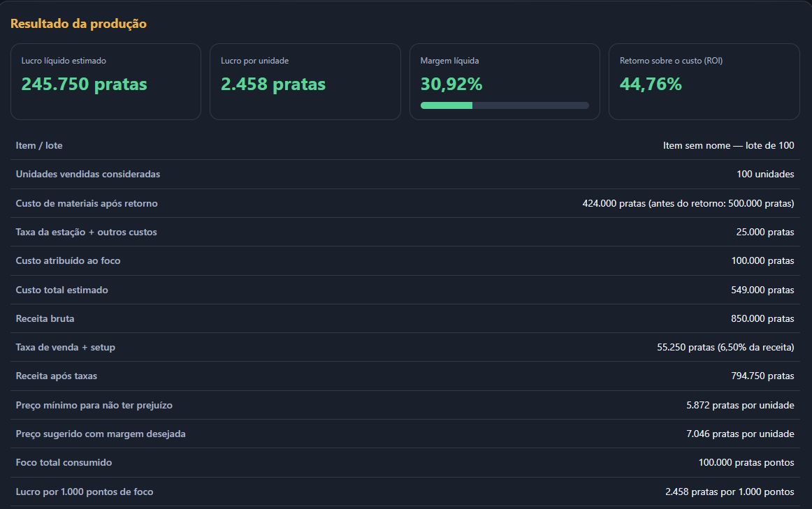
Task: Click "Custo de materiais após retorno" label
Action: pyautogui.click(x=87, y=203)
